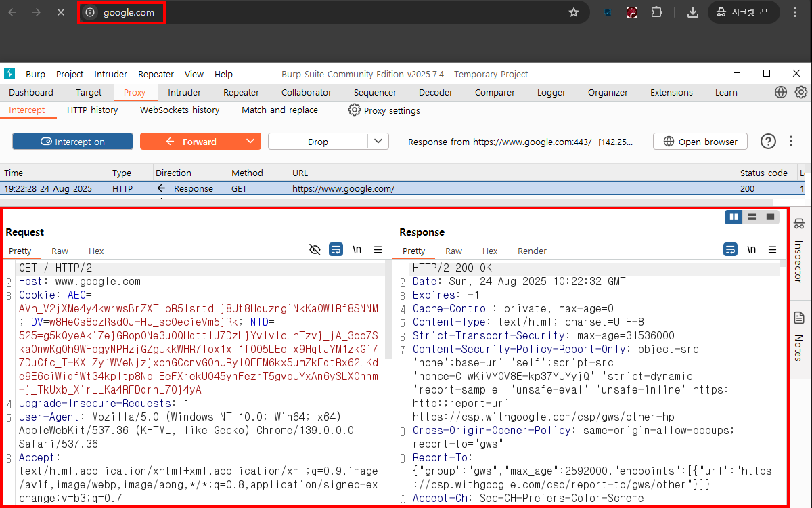This screenshot has height=508, width=812.
Task: Select side-by-side layout view button
Action: pos(734,217)
